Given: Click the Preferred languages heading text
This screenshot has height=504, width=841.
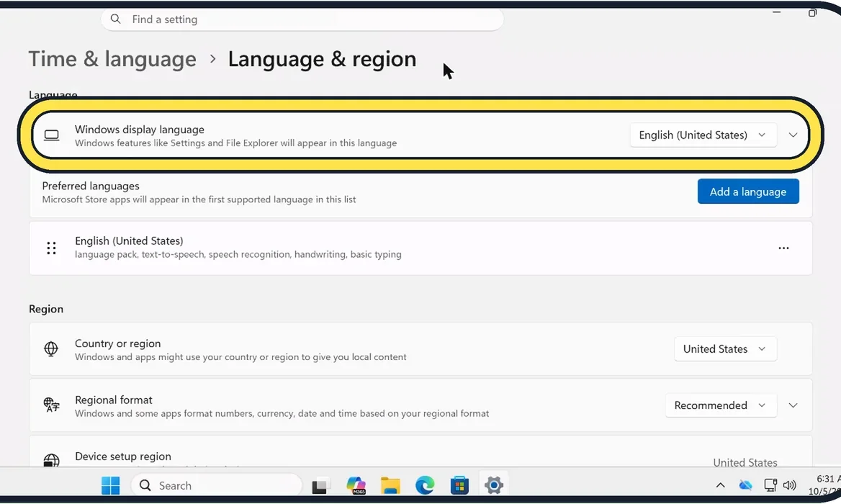Looking at the screenshot, I should point(91,186).
